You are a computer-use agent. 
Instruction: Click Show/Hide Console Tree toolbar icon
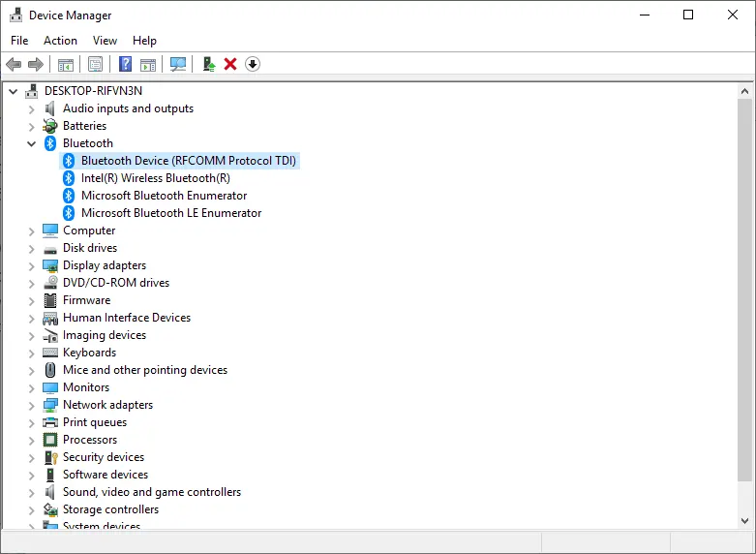pos(65,64)
